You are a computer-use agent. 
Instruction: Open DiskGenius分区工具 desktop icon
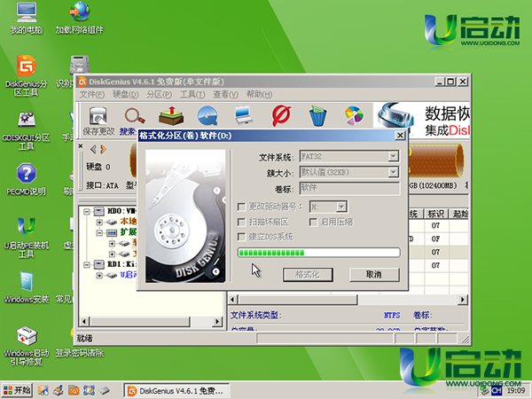26,76
